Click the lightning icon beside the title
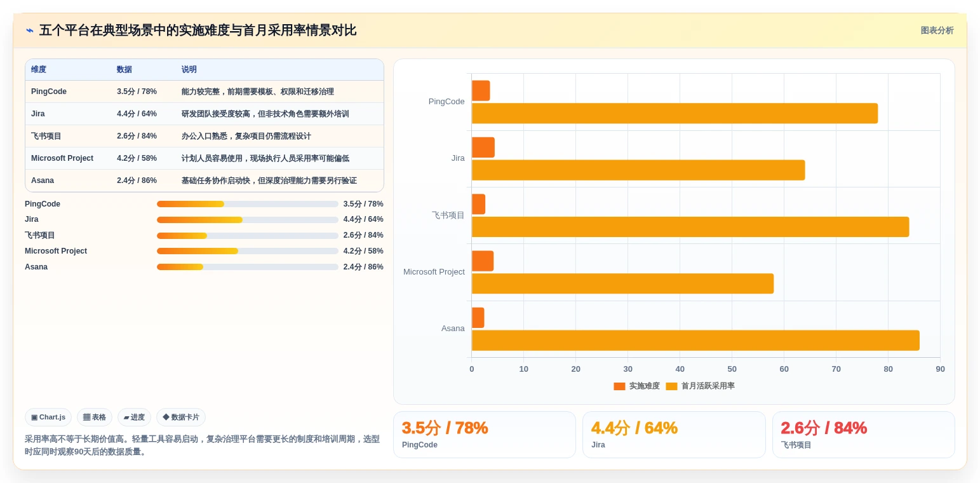Screen dimensions: 980x483 (x=30, y=31)
